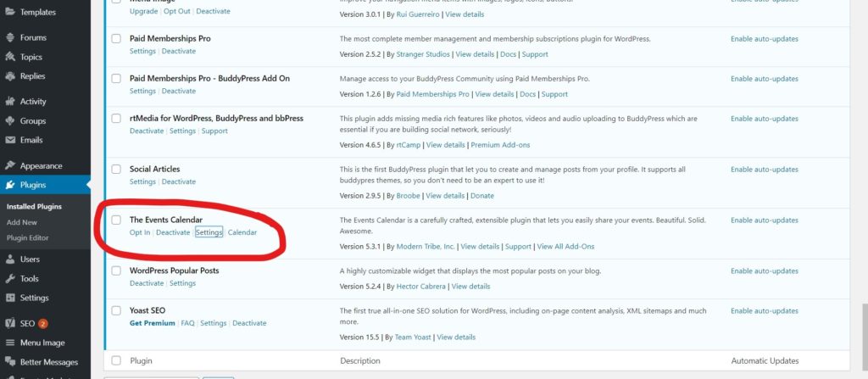Open Hector Cabrera author link
Screen dimensions: 868x379
421,287
